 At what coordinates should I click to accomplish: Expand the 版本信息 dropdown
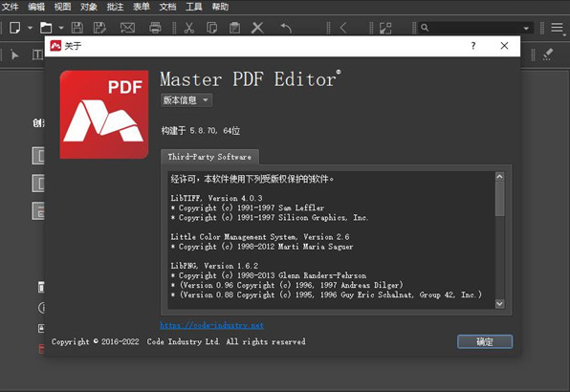(186, 99)
